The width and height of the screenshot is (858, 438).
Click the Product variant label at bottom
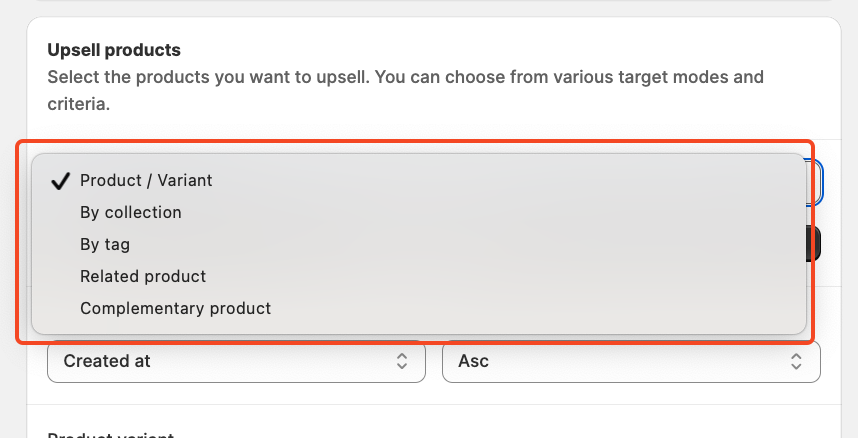(110, 434)
